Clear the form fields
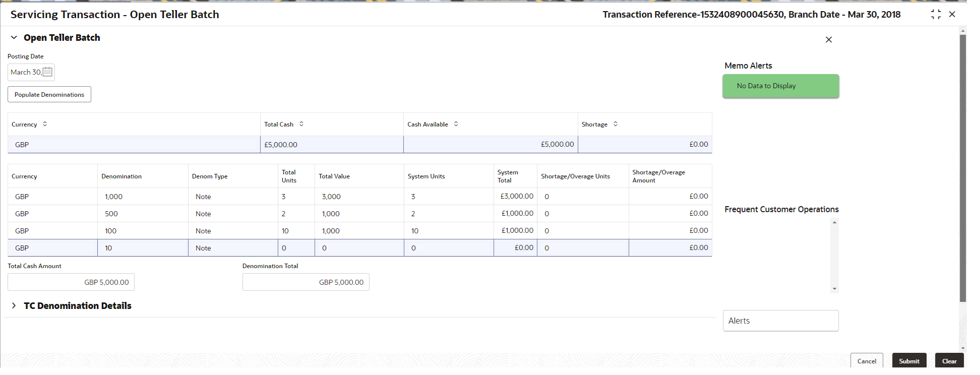The width and height of the screenshot is (980, 375). coord(949,361)
